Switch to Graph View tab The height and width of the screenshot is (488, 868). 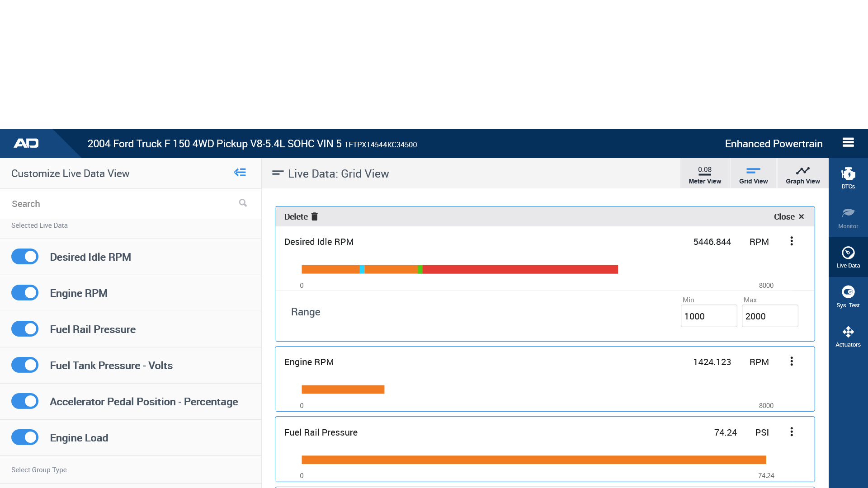(802, 174)
